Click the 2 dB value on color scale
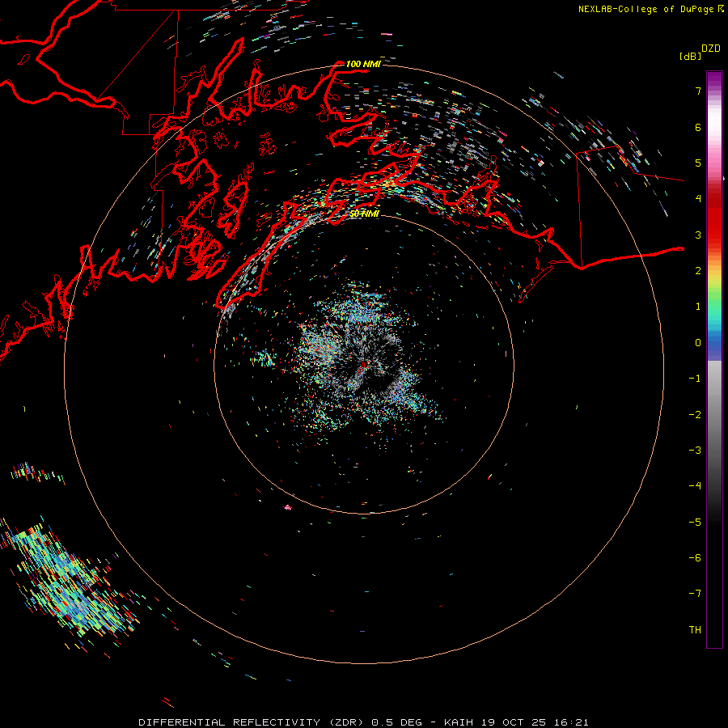Viewport: 728px width, 728px height. coord(698,271)
